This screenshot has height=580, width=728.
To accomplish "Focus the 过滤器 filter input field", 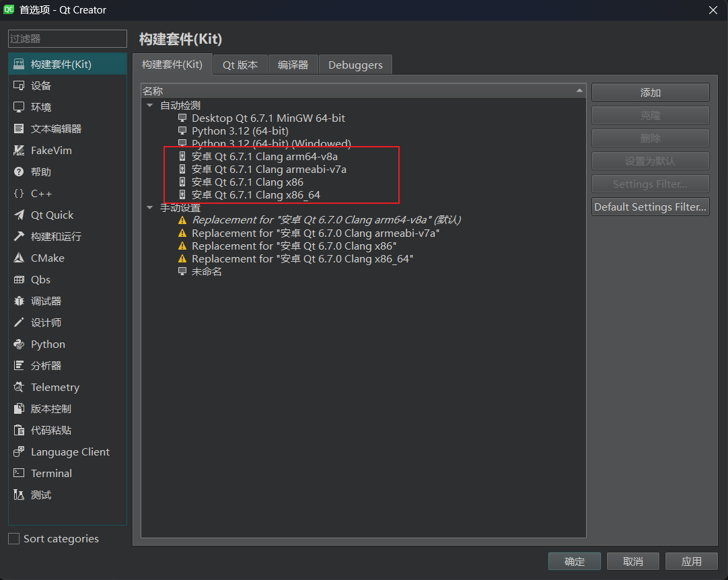I will [x=67, y=38].
